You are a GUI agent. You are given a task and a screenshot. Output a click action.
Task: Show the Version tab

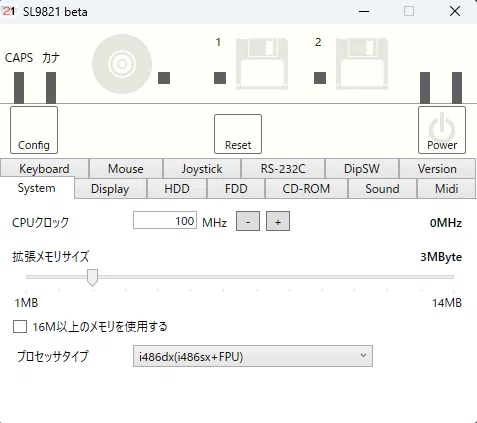tap(437, 169)
